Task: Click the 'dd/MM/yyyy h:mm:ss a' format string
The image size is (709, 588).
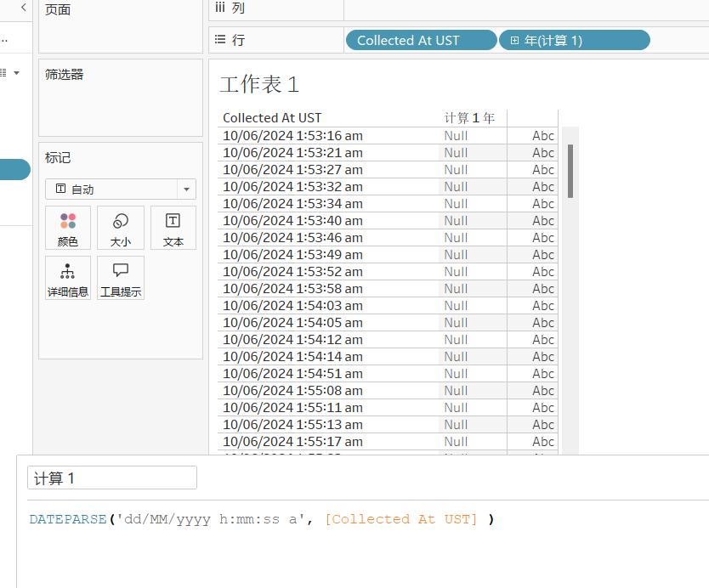Action: tap(210, 519)
